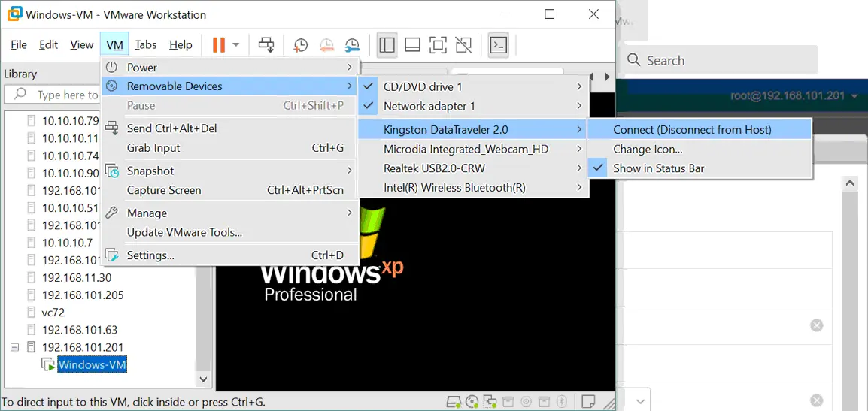The image size is (868, 411).
Task: Click the Power menu item icon
Action: pos(112,68)
